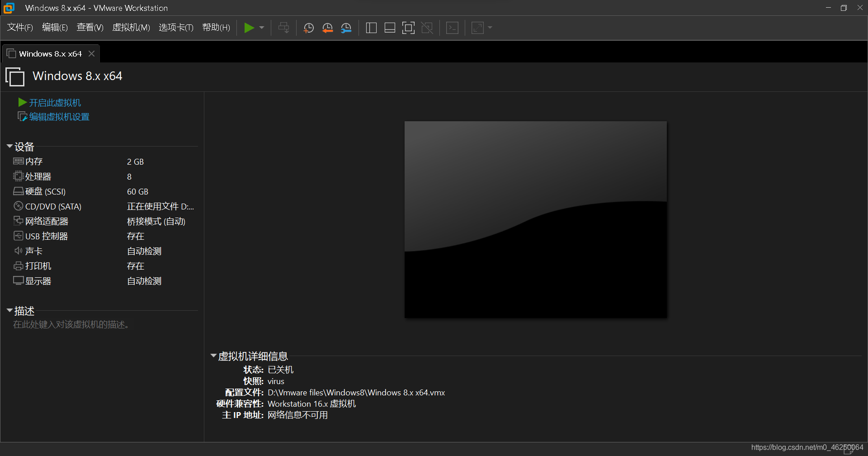Viewport: 868px width, 456px height.
Task: Minimize the VMware Workstation window
Action: coord(828,8)
